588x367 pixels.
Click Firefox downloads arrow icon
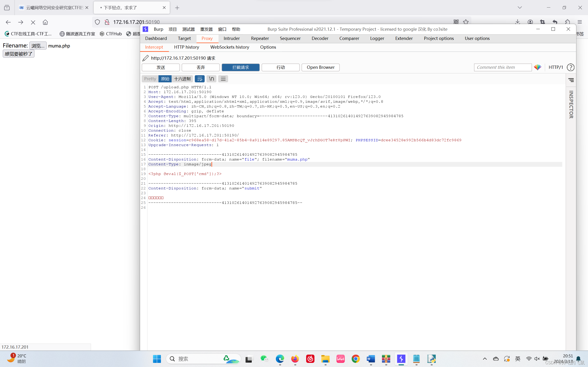517,22
